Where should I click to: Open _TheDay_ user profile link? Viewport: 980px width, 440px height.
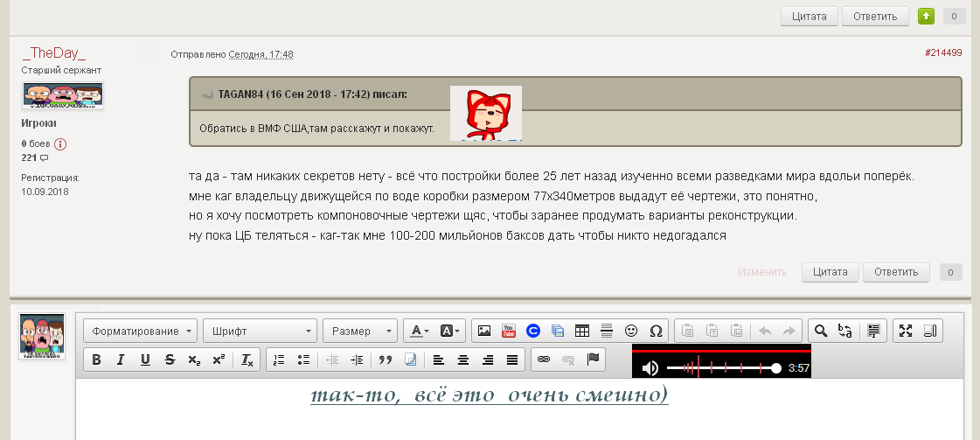(54, 53)
